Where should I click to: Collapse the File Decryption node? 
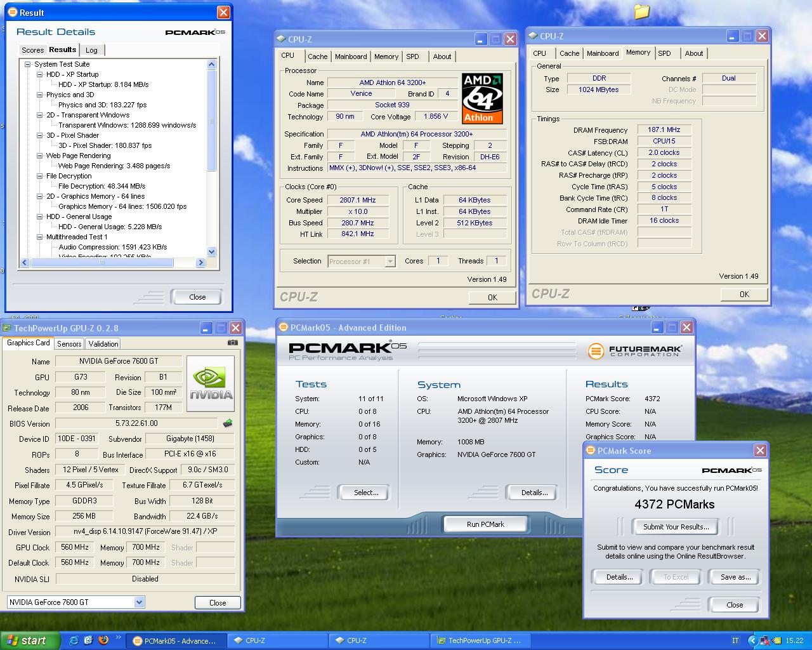[x=40, y=176]
